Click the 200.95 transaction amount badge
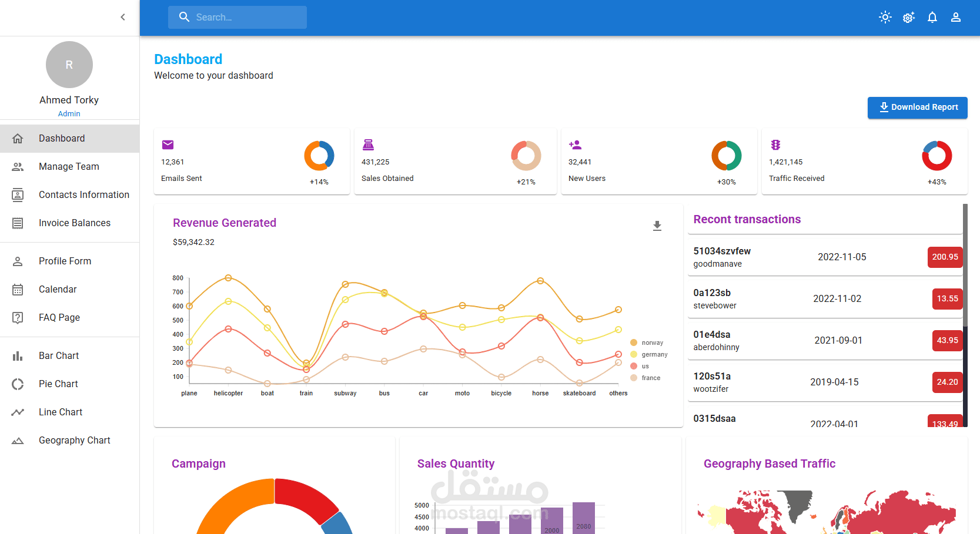The height and width of the screenshot is (534, 980). (945, 257)
